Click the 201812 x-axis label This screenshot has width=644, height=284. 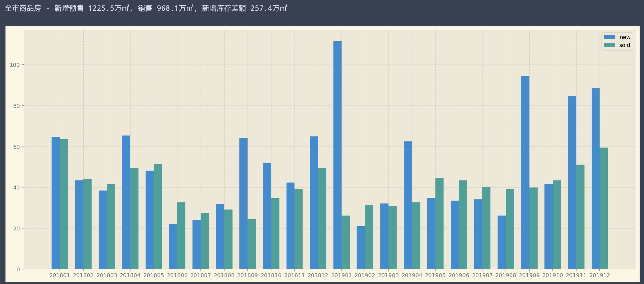pyautogui.click(x=318, y=275)
